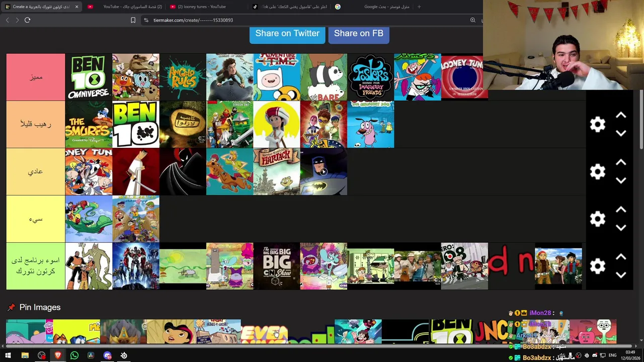Open settings gear for سيء tier

click(597, 219)
